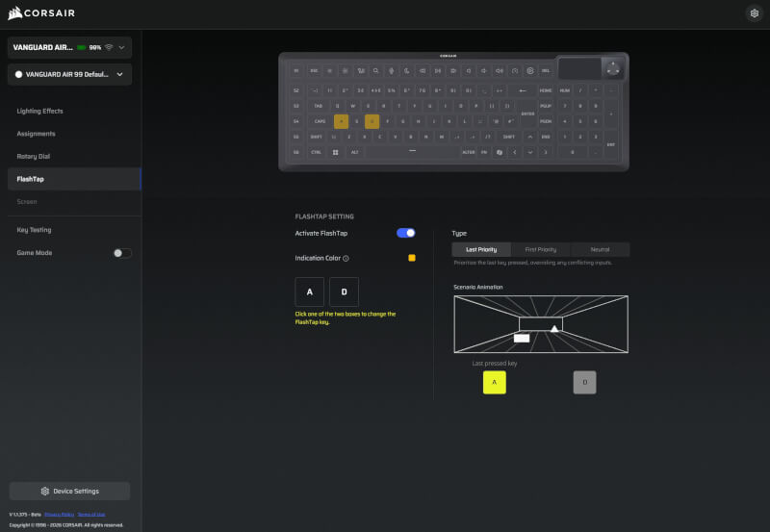
Task: Click the up arrow key on keyboard
Action: click(530, 137)
